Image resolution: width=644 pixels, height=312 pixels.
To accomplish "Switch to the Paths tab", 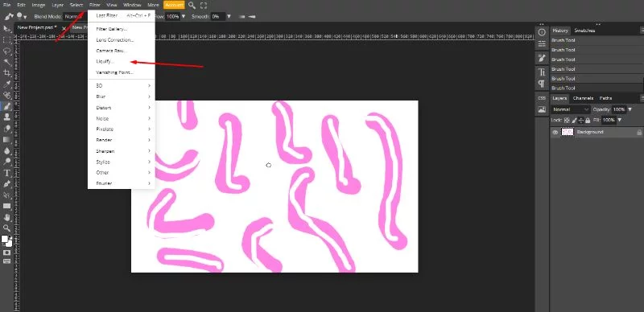I will point(606,98).
